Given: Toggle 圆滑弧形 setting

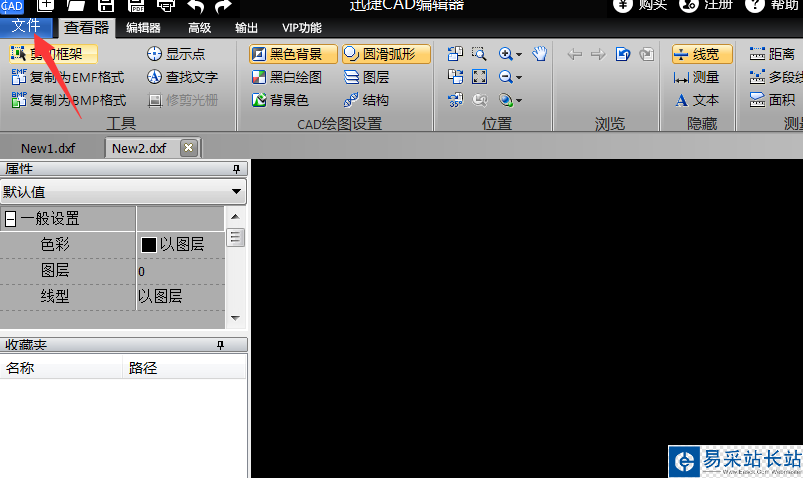Looking at the screenshot, I should pos(386,54).
